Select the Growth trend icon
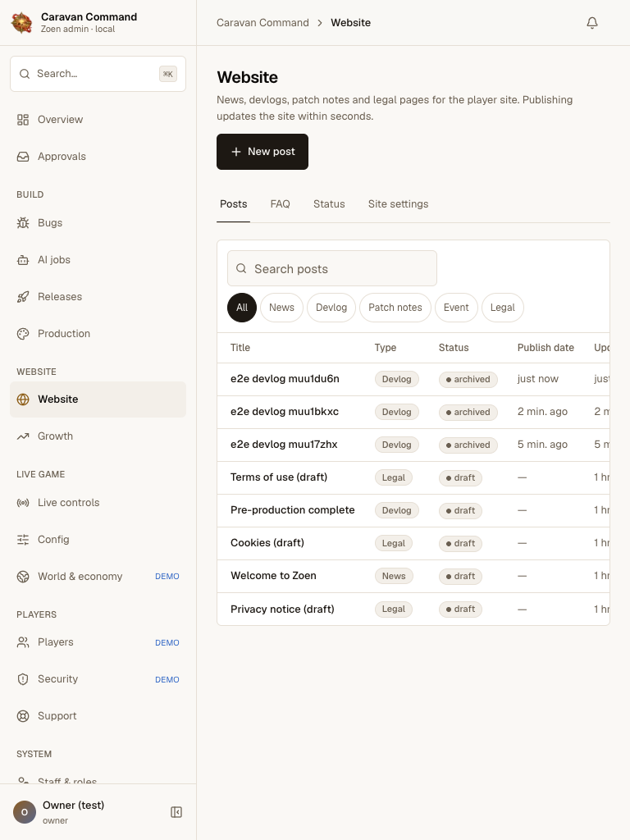 (x=23, y=436)
